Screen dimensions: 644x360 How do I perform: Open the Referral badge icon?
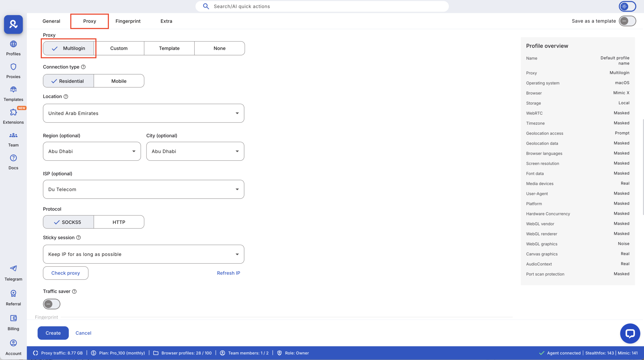13,293
